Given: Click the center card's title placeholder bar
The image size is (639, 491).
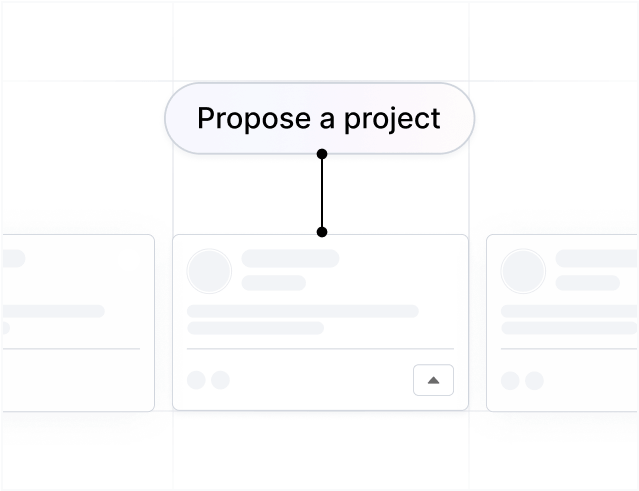Looking at the screenshot, I should tap(290, 258).
